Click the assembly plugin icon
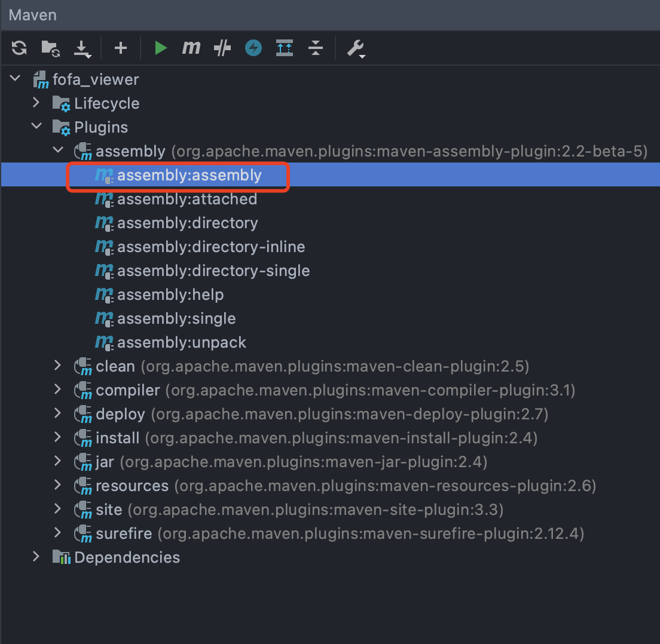Viewport: 660px width, 644px height. coord(83,151)
